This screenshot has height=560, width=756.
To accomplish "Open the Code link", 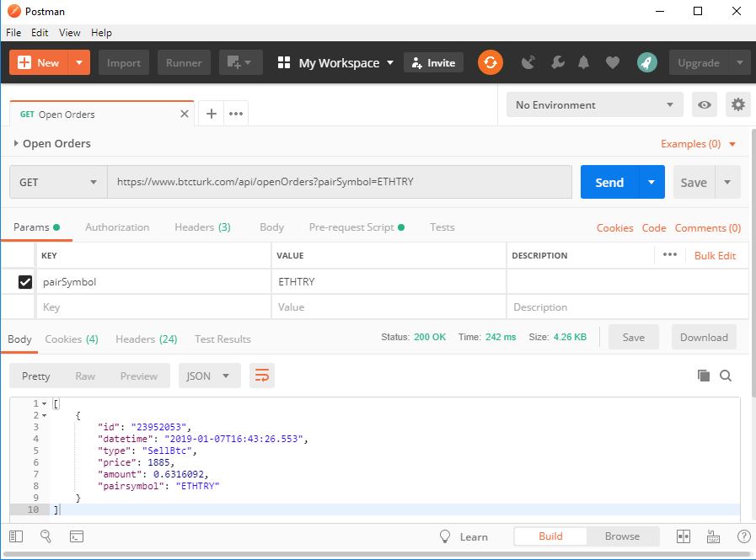I will click(654, 228).
